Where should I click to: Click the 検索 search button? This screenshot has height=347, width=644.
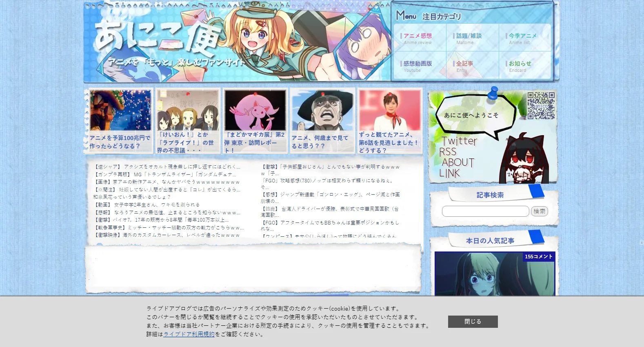pyautogui.click(x=539, y=211)
